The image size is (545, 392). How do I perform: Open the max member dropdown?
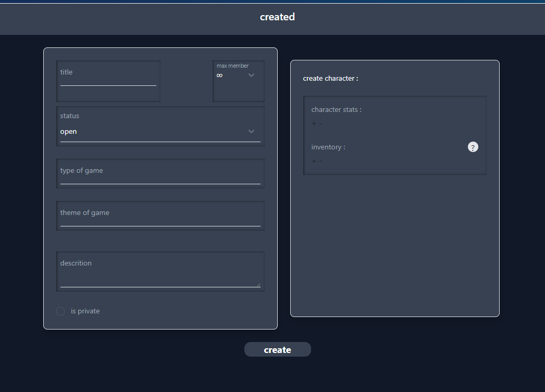239,75
